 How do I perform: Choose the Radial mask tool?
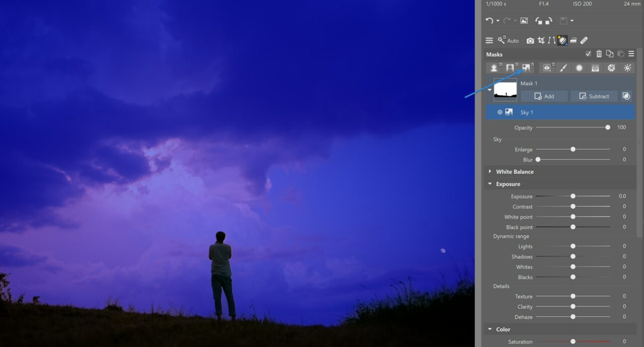tap(579, 67)
